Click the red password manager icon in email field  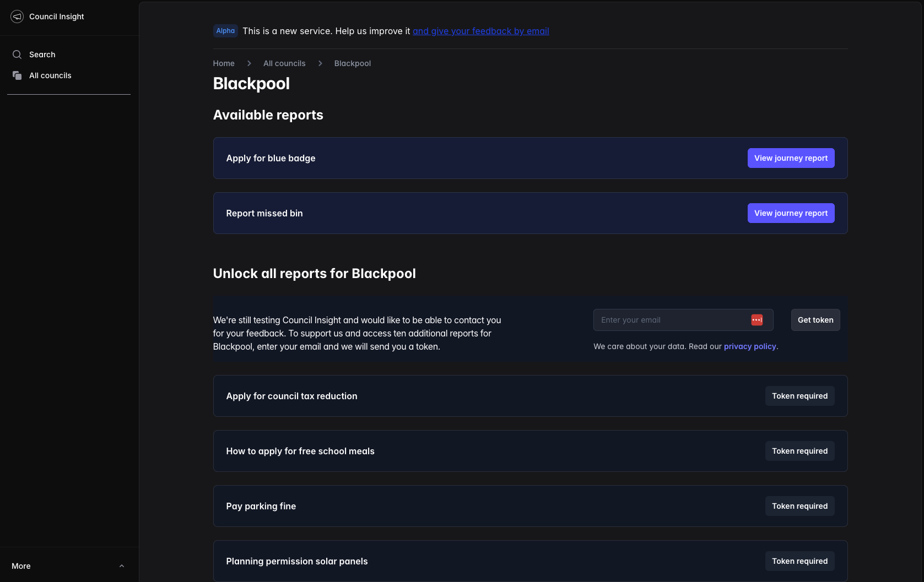click(757, 320)
